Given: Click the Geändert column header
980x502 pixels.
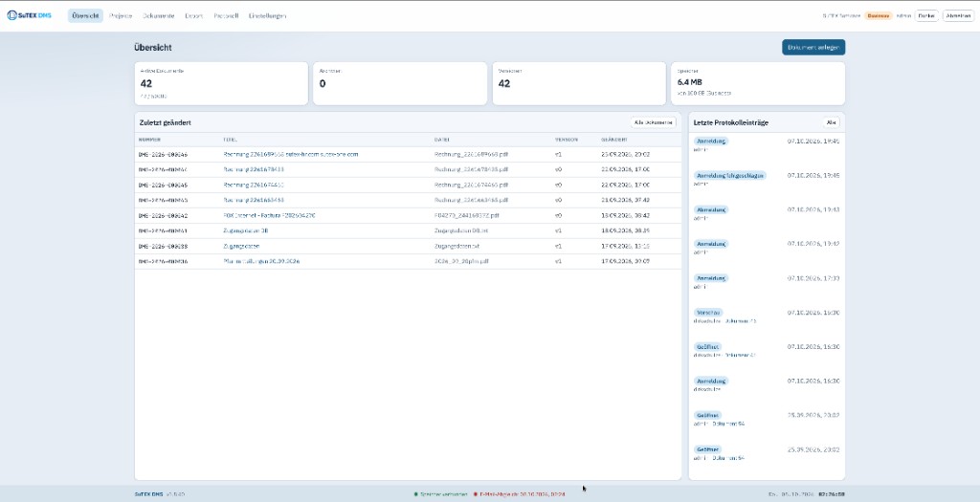Looking at the screenshot, I should [x=614, y=140].
